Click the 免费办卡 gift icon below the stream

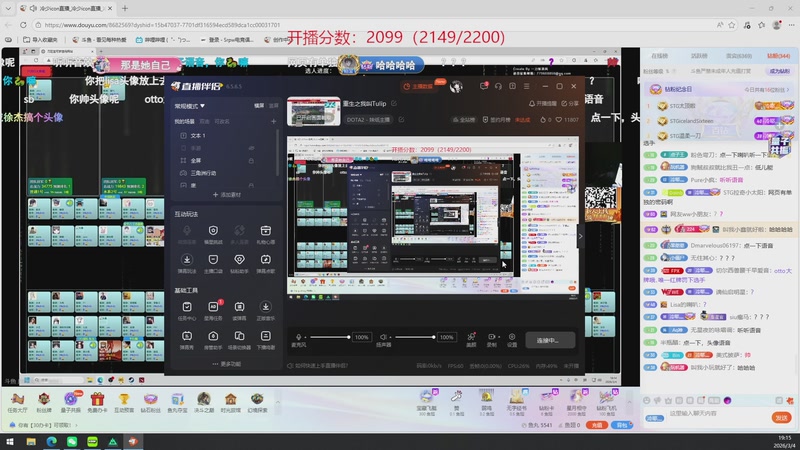(97, 402)
